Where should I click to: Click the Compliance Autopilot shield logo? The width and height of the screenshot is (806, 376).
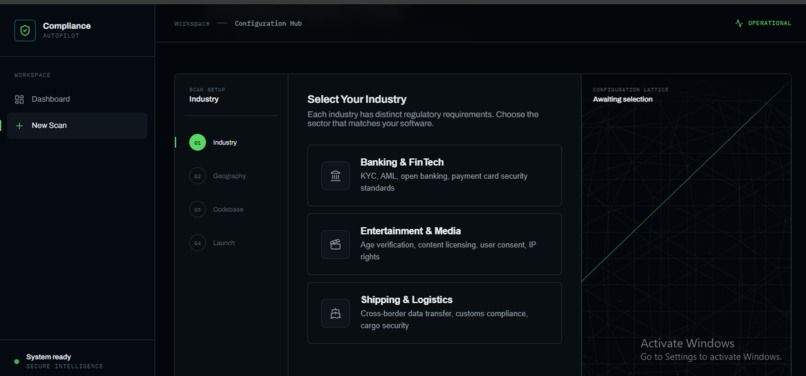pyautogui.click(x=25, y=30)
